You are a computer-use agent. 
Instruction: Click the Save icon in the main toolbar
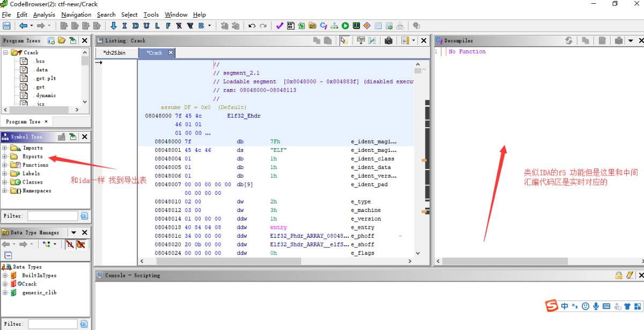coord(6,26)
